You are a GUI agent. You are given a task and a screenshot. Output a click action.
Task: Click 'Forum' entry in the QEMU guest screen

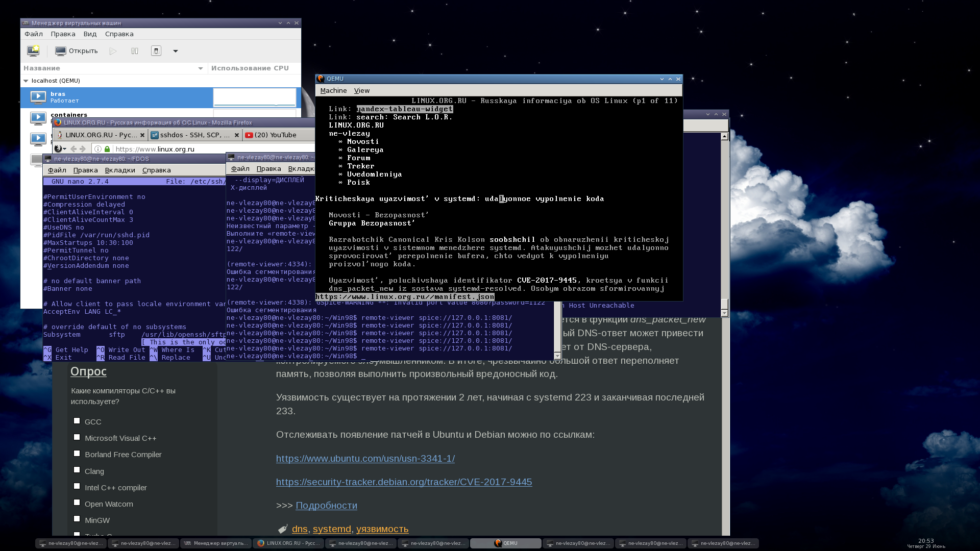pyautogui.click(x=358, y=158)
